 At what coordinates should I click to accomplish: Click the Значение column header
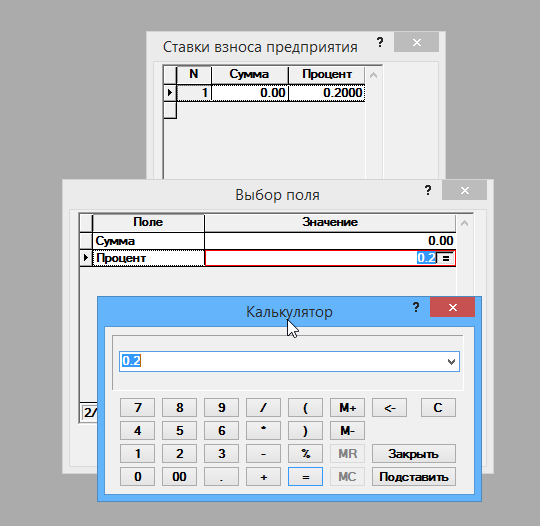tap(330, 223)
